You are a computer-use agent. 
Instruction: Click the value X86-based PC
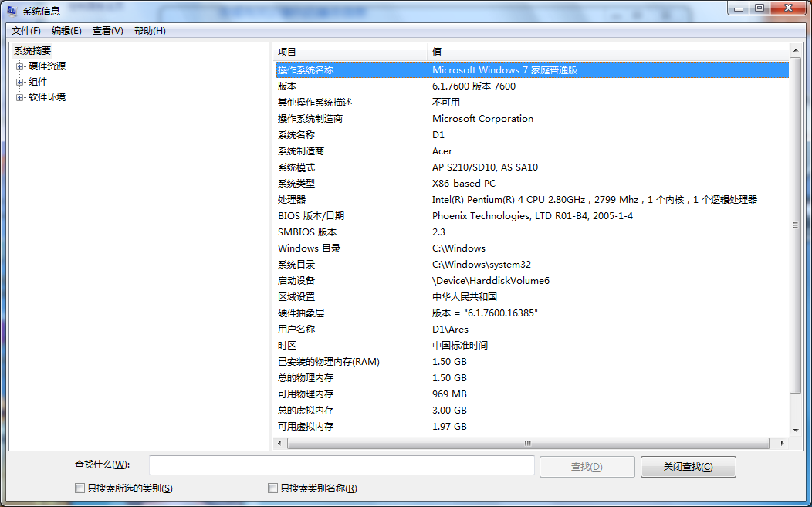coord(464,184)
